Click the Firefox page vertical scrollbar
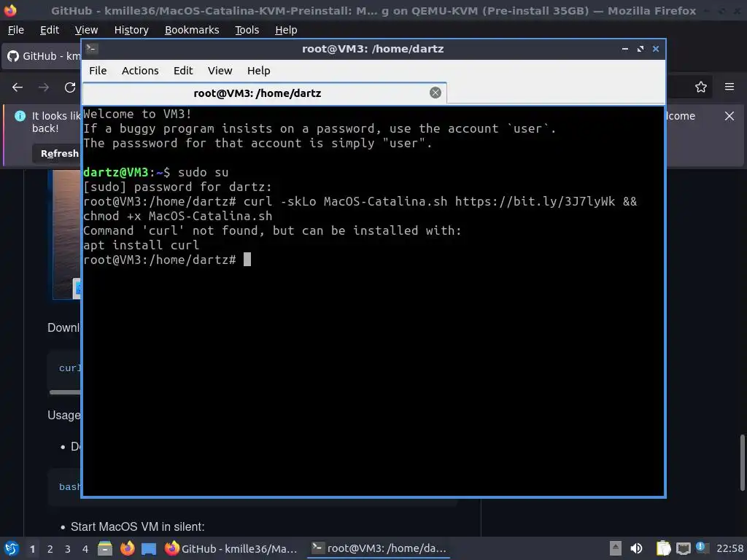The image size is (747, 560). pos(742,462)
